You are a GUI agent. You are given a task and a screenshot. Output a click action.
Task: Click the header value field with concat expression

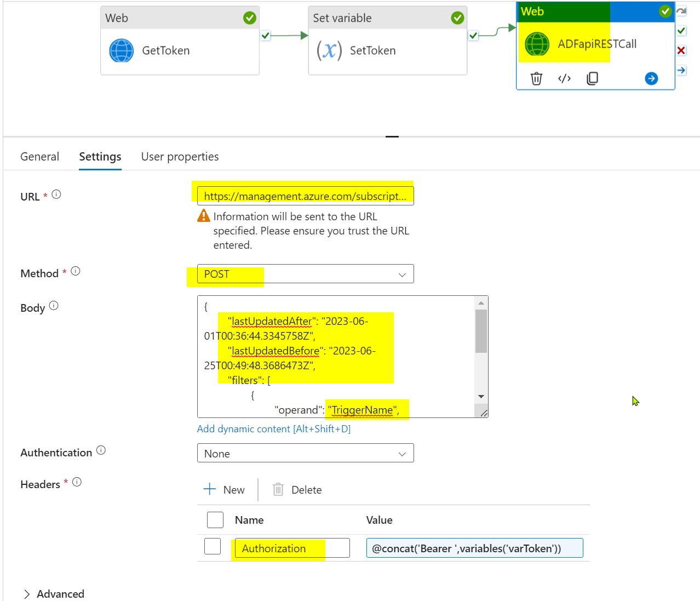(474, 548)
